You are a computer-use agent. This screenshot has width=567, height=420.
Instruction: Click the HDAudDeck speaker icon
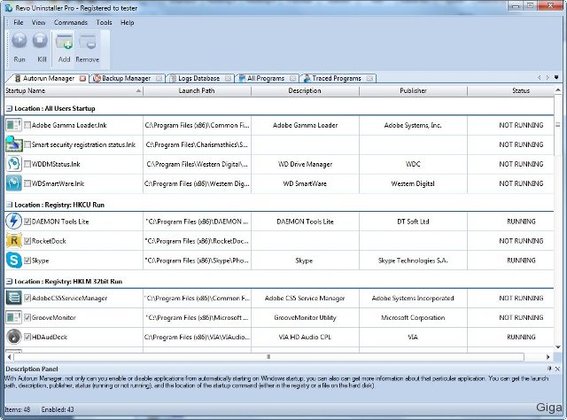tap(14, 337)
